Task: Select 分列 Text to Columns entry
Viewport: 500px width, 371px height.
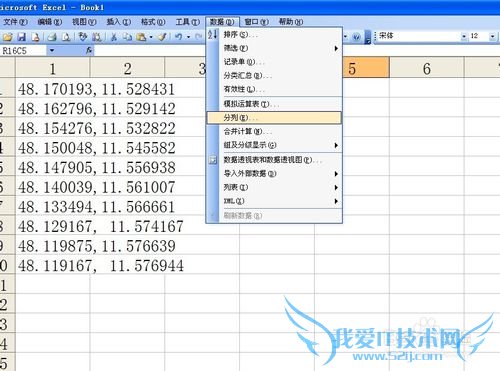Action: click(x=274, y=118)
